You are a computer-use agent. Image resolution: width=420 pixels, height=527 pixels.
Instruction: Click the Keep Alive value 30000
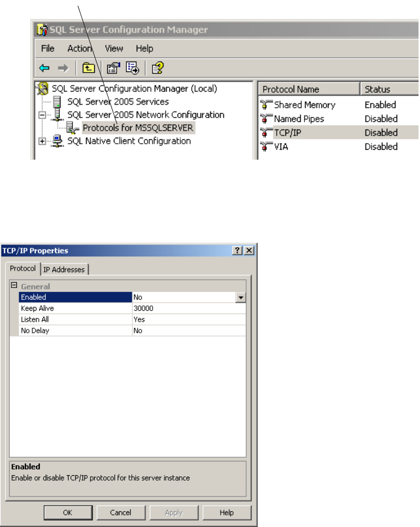[x=143, y=308]
